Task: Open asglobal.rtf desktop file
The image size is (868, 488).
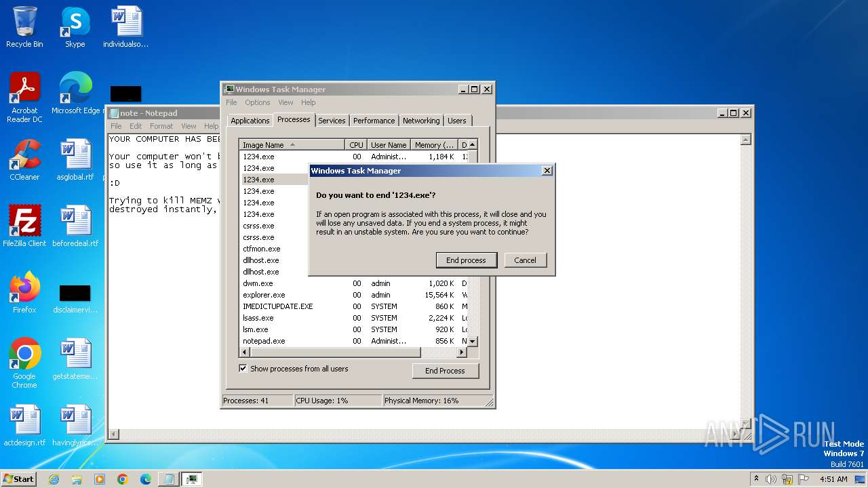Action: tap(75, 160)
